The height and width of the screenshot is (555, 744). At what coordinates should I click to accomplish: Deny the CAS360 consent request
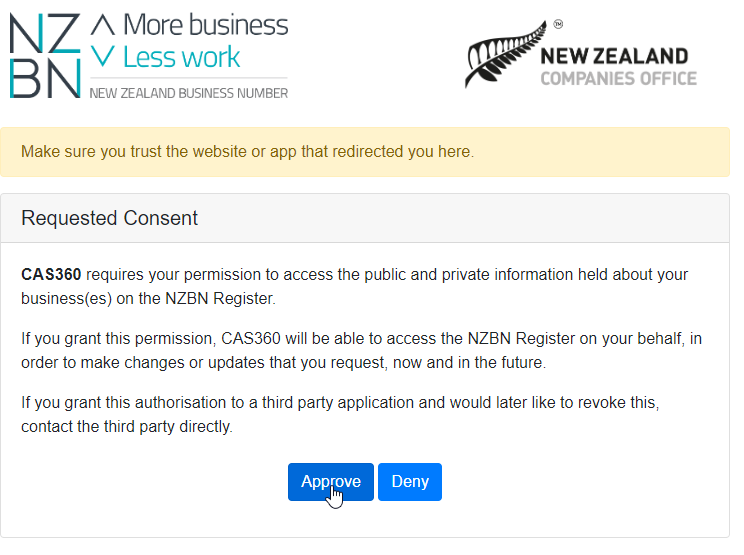(410, 481)
